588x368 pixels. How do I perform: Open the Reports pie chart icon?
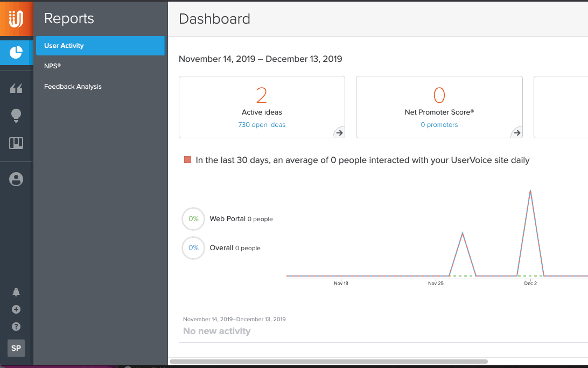pos(16,53)
